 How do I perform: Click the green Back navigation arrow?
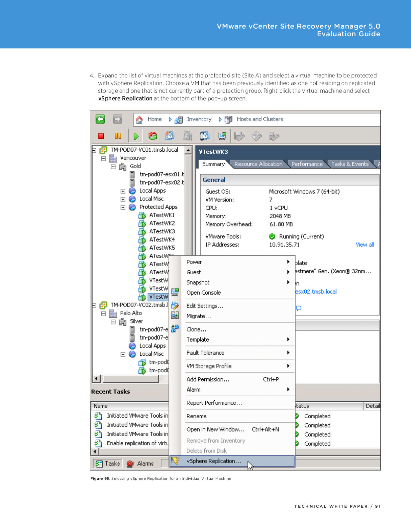(100, 119)
